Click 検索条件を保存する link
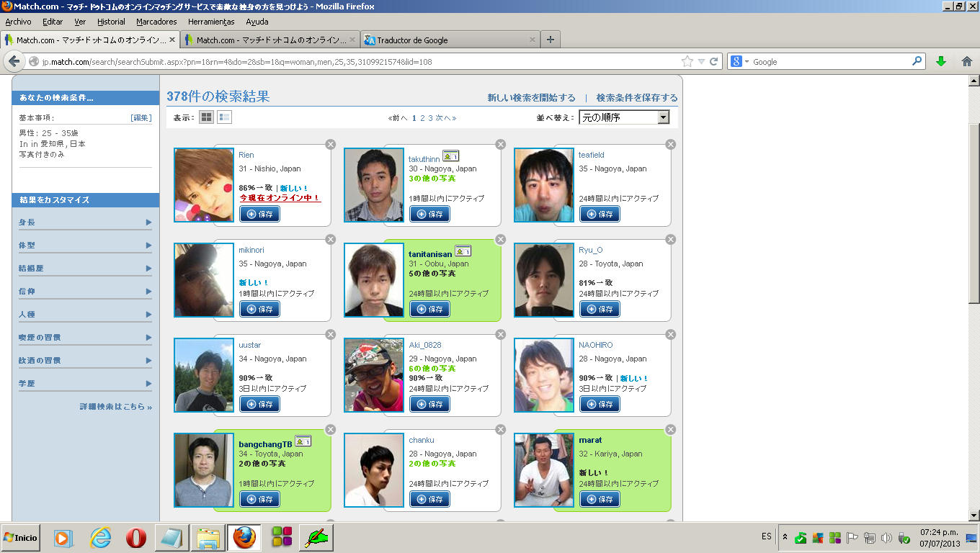This screenshot has height=553, width=980. tap(637, 98)
